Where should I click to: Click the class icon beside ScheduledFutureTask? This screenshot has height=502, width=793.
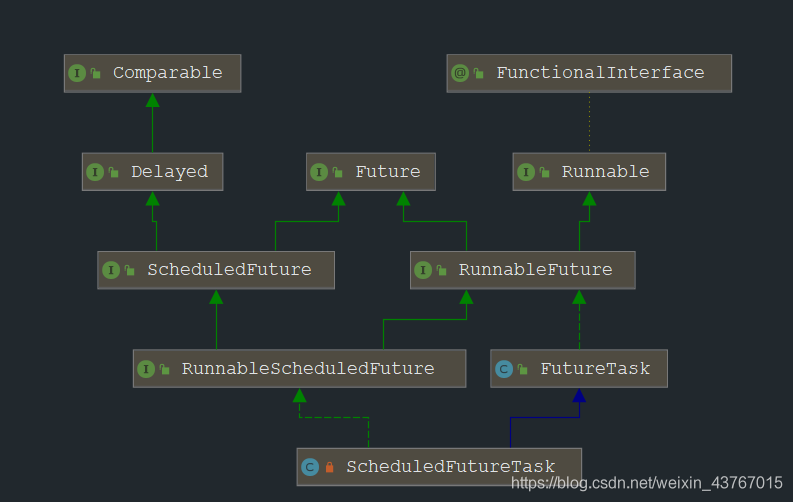[310, 467]
